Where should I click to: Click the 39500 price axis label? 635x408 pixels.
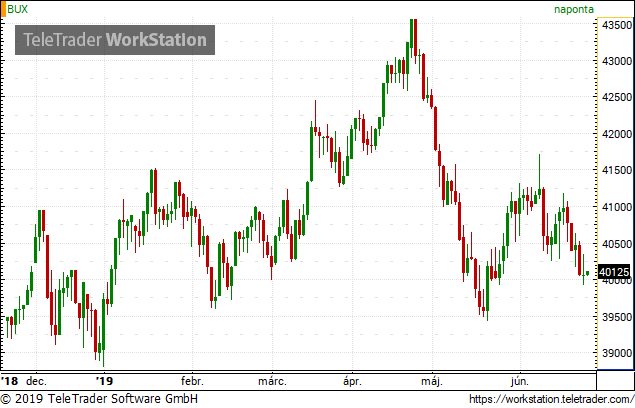[x=617, y=317]
